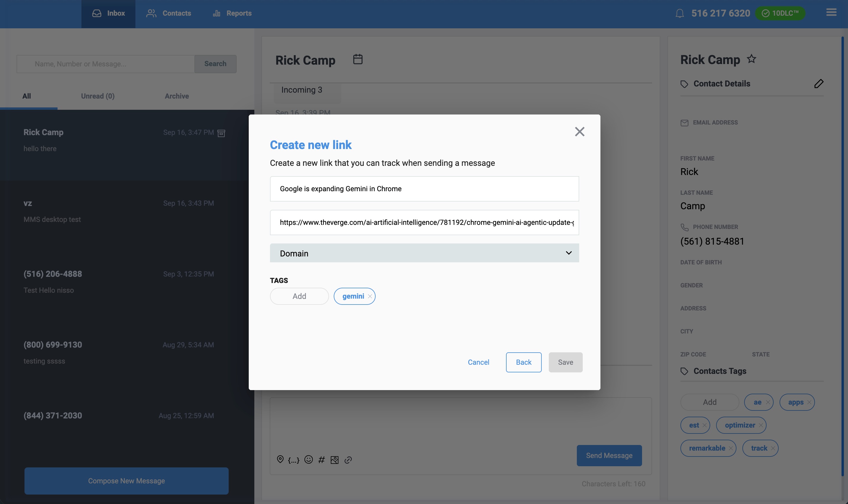848x504 pixels.
Task: Attach an image with picture icon
Action: pyautogui.click(x=335, y=460)
